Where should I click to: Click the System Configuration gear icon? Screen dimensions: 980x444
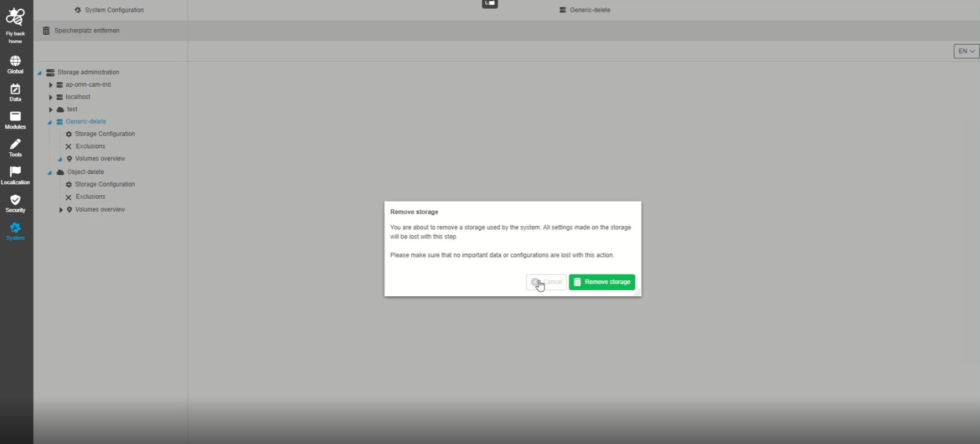click(x=78, y=10)
